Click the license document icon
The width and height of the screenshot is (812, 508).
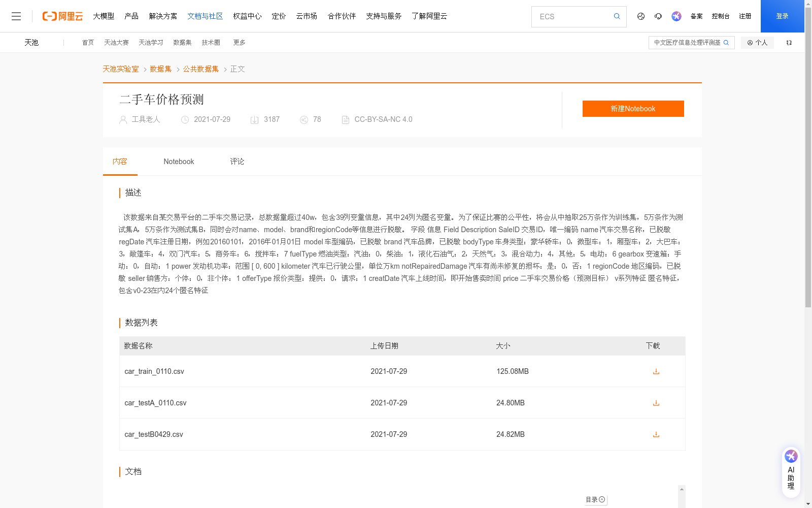[x=346, y=120]
